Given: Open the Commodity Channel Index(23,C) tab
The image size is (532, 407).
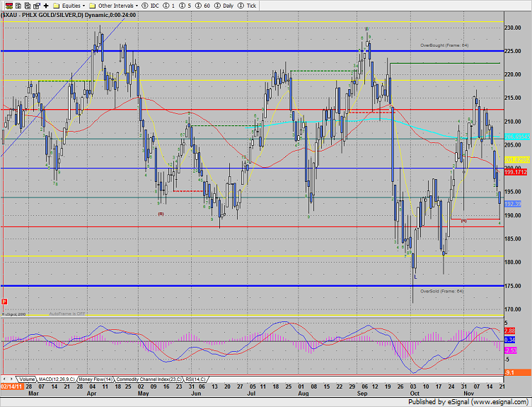Looking at the screenshot, I should point(149,379).
